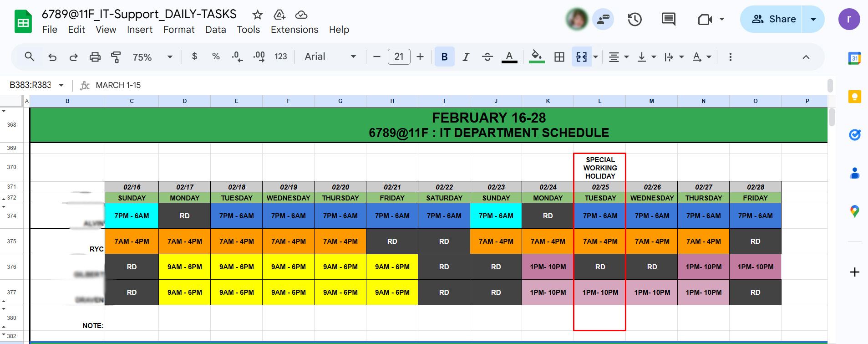The height and width of the screenshot is (344, 868).
Task: Open Google Maps side panel
Action: pyautogui.click(x=854, y=211)
